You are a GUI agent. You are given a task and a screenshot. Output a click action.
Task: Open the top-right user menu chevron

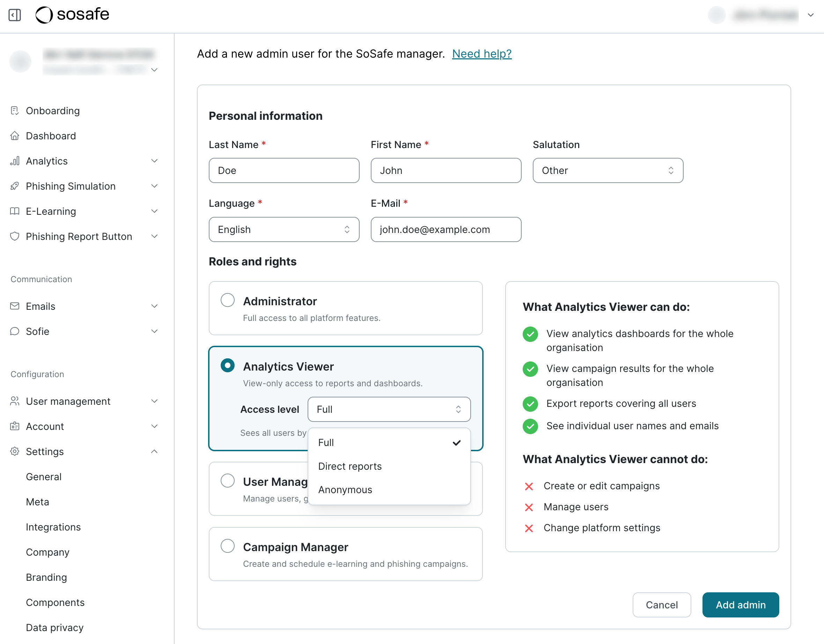click(810, 15)
